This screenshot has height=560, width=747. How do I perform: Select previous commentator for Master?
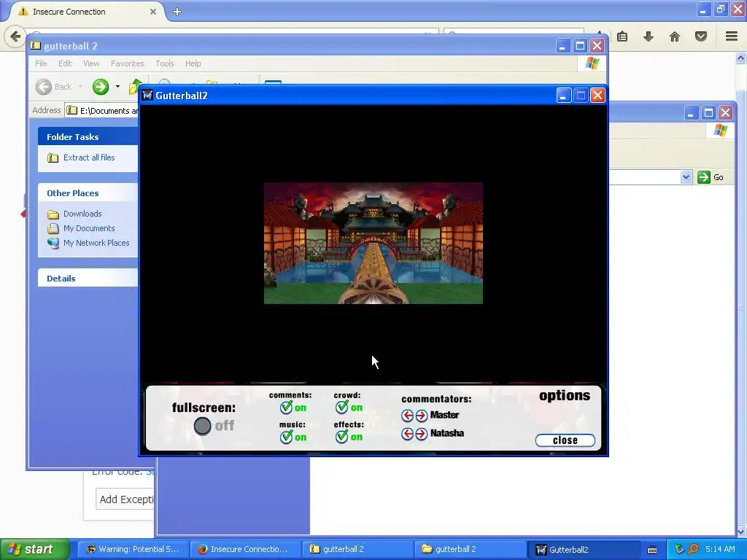click(x=407, y=416)
